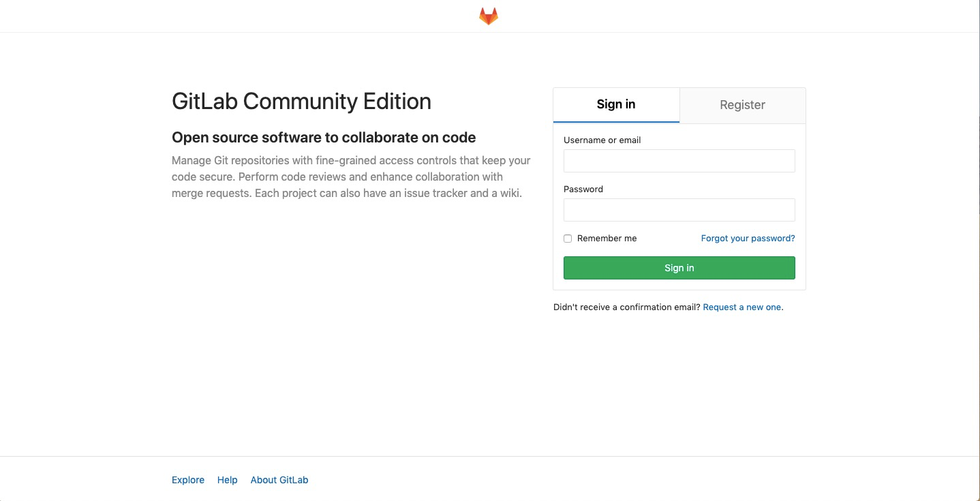Select the GitLab Community Edition heading
The image size is (980, 501).
pyautogui.click(x=301, y=101)
